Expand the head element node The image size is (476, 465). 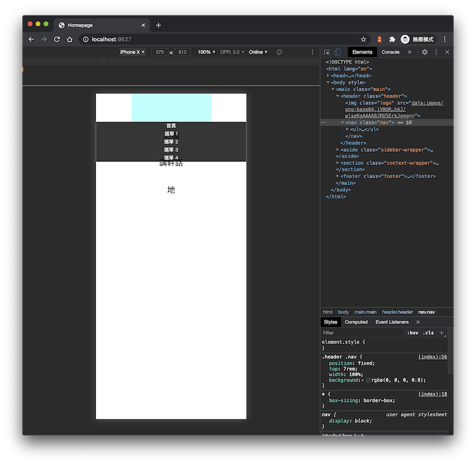pos(328,76)
